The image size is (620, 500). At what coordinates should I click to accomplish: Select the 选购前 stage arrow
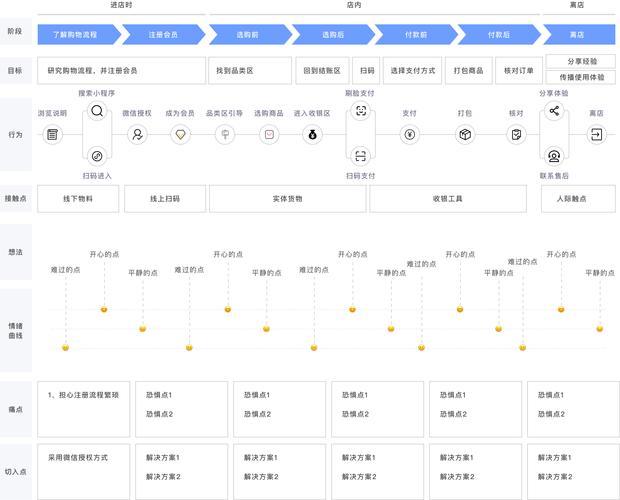point(250,35)
